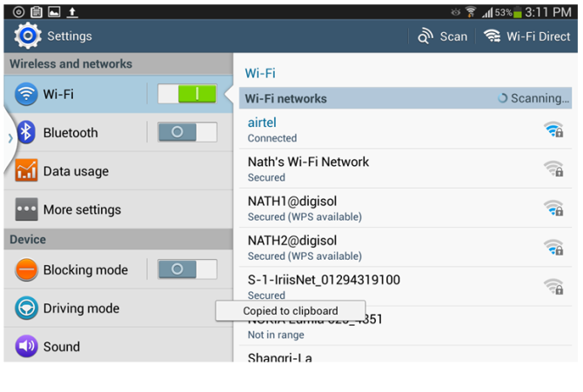The width and height of the screenshot is (583, 392).
Task: Tap airtel signal strength lock icon
Action: 553,130
